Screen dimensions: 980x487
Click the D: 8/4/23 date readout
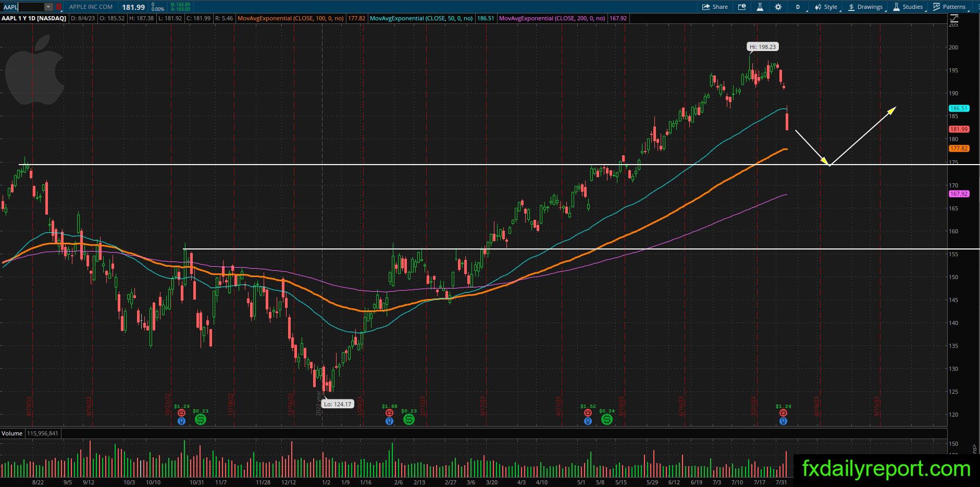coord(83,18)
